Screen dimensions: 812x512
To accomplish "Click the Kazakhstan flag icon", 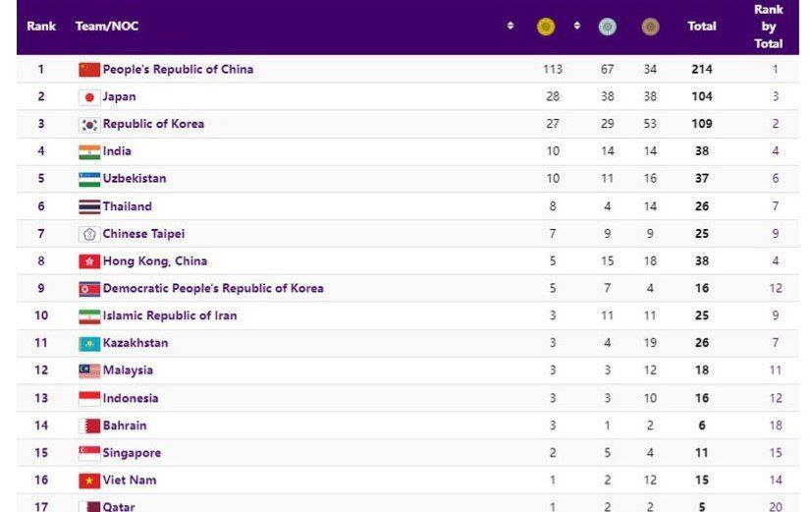I will 89,344.
